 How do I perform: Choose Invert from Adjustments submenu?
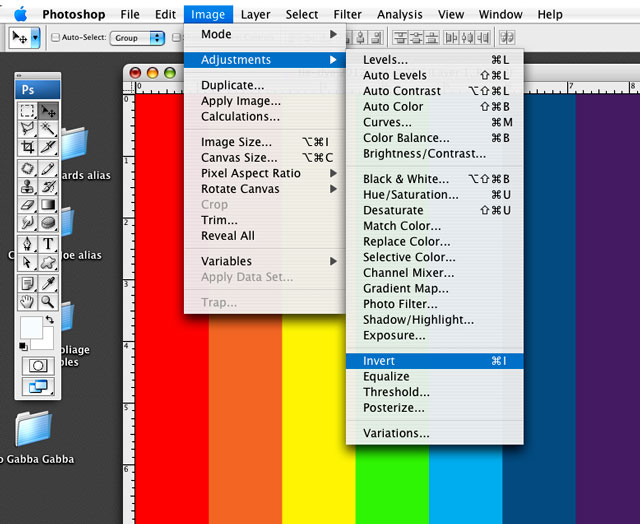(x=380, y=361)
